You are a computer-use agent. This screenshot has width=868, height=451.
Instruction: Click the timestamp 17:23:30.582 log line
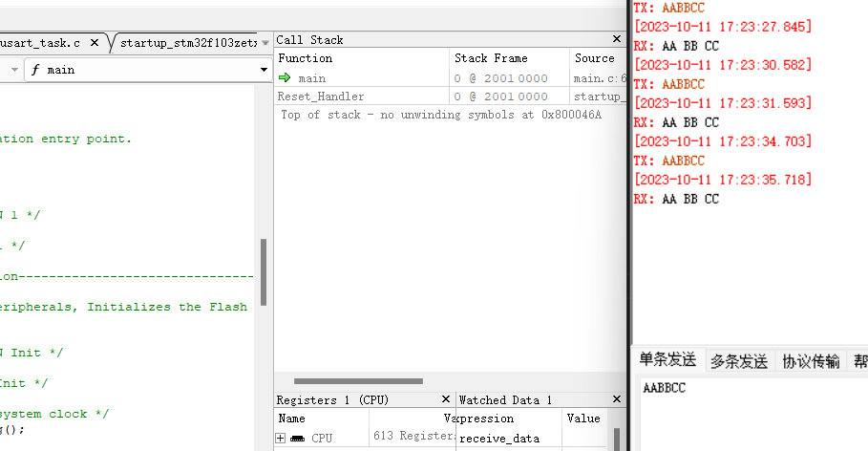(x=723, y=65)
